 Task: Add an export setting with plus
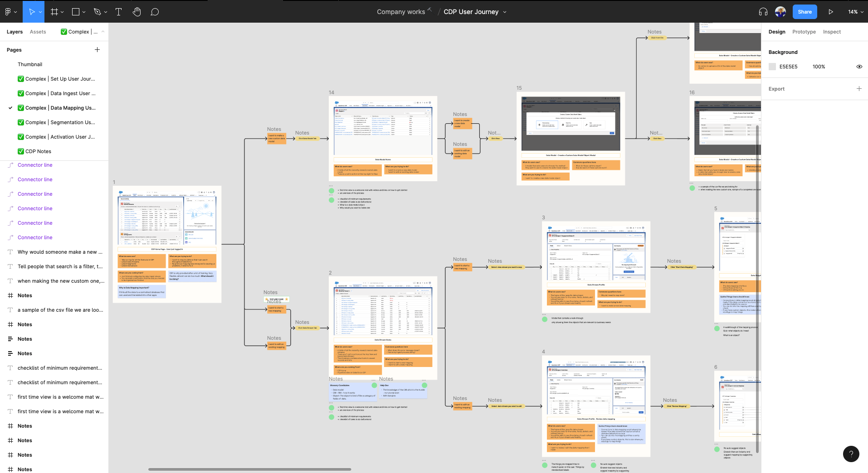point(859,89)
